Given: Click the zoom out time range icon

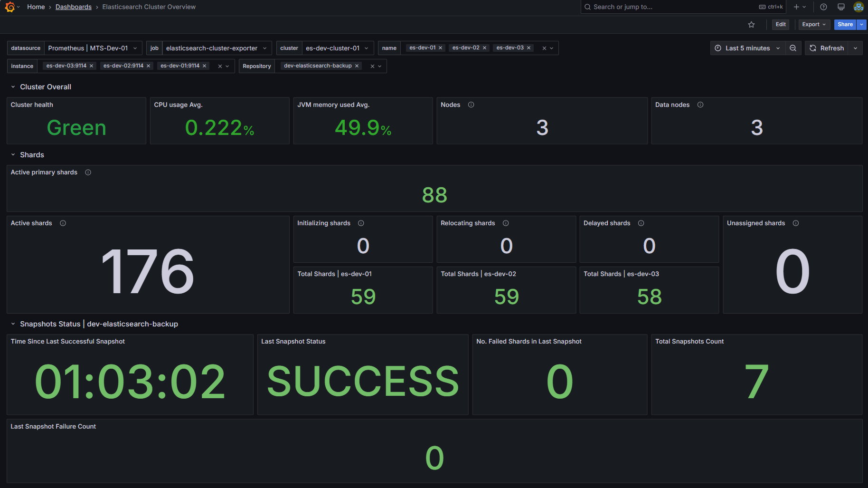Looking at the screenshot, I should [793, 48].
